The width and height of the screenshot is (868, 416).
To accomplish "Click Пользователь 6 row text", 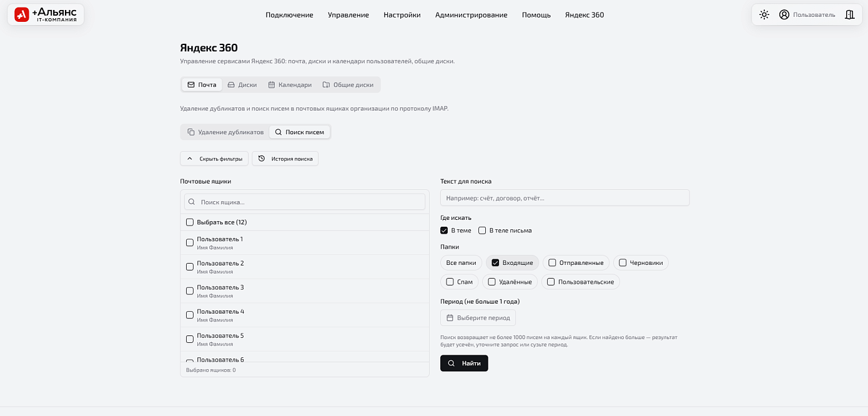I will tap(220, 359).
